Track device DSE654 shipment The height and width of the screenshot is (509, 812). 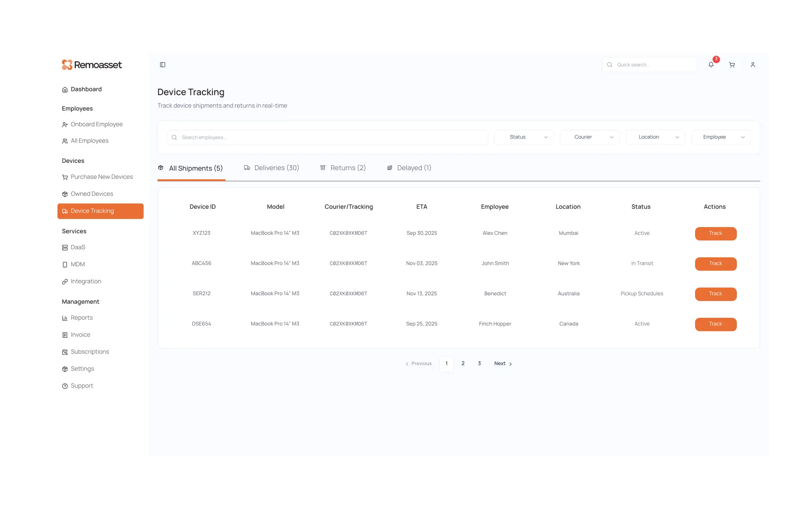[716, 325]
